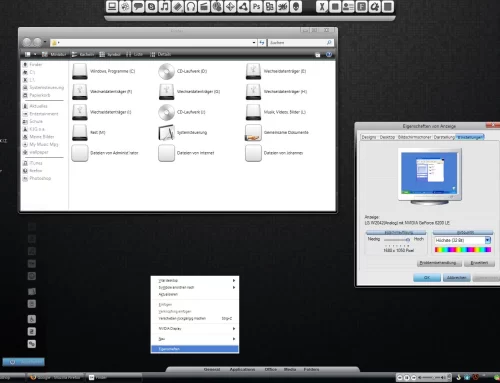Open Windows, Programme (C:) drive
The height and width of the screenshot is (383, 500).
pos(104,71)
